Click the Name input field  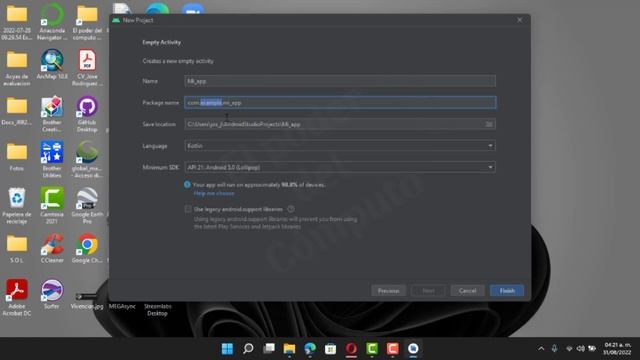(340, 81)
